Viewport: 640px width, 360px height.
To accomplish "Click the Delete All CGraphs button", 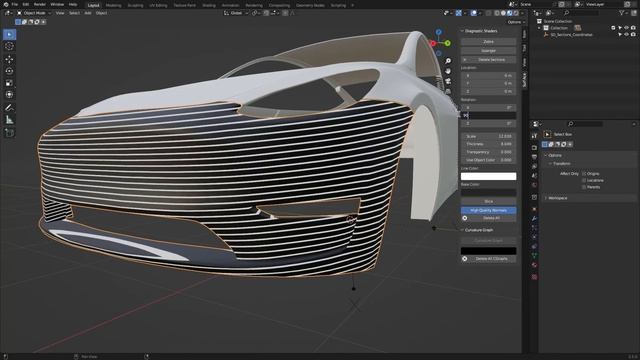I will (x=489, y=259).
